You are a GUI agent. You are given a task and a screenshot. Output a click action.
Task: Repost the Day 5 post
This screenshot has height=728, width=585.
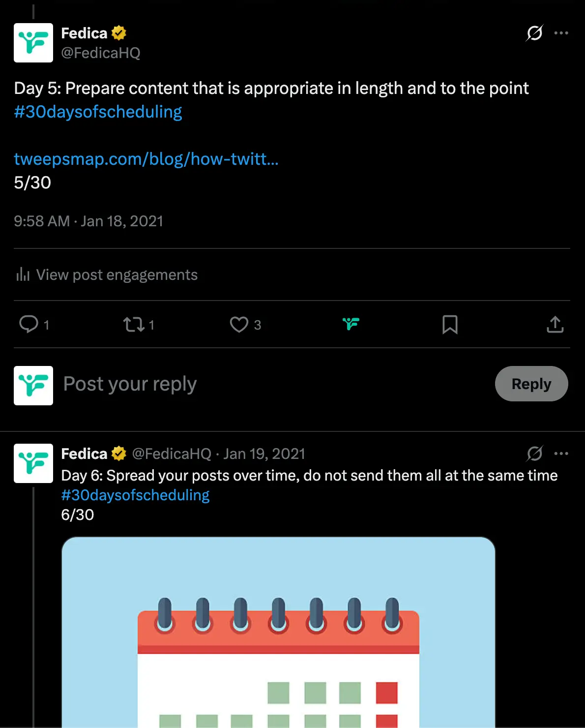134,324
